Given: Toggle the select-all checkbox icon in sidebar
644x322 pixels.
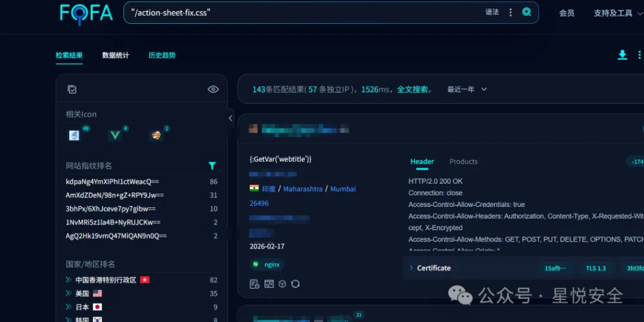Looking at the screenshot, I should [72, 89].
